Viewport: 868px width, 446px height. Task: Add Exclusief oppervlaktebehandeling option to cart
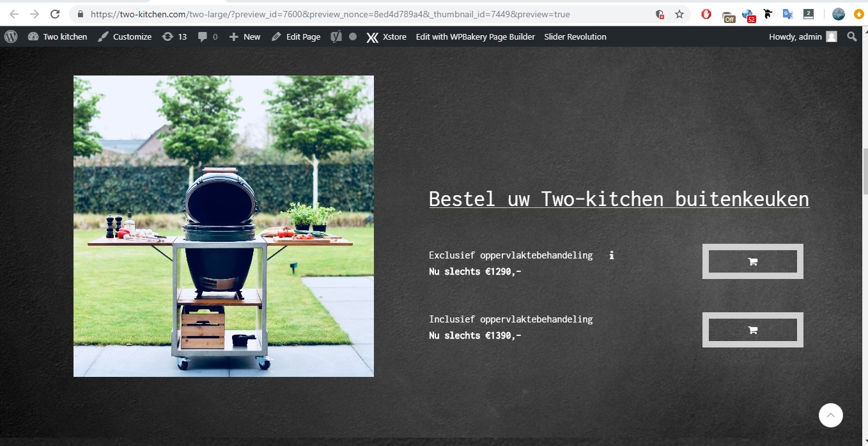tap(753, 261)
